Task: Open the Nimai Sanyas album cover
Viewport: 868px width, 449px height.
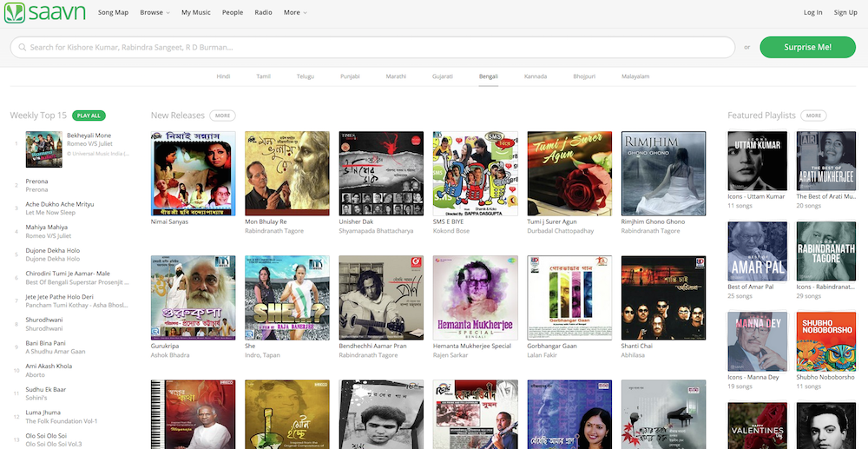Action: pyautogui.click(x=193, y=173)
